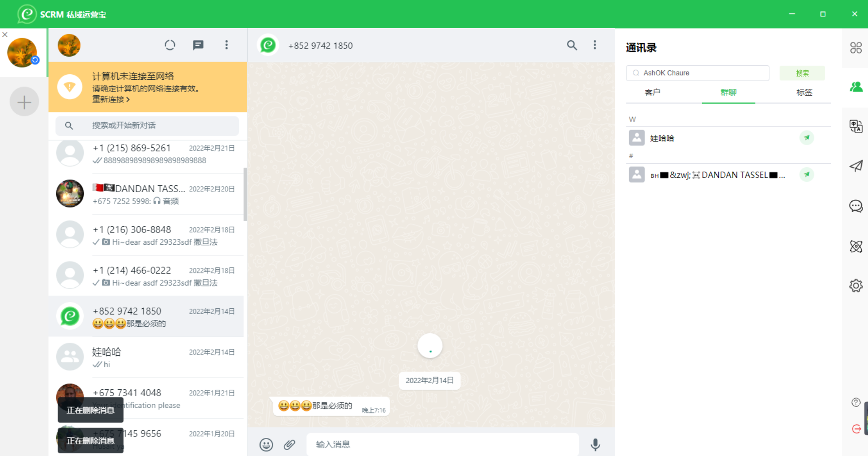The image size is (868, 456).
Task: Click the chat list scrollbar
Action: pos(245,194)
